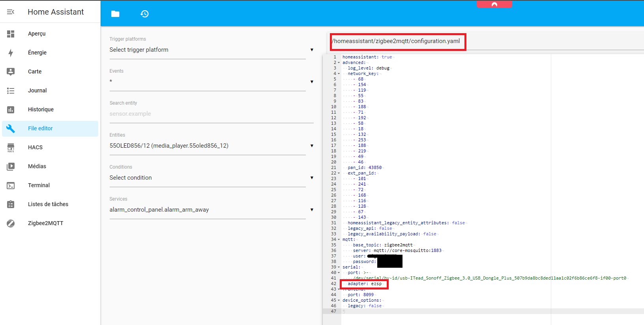Screen dimensions: 644x325
Task: Click the legacy_availability_payload: false line
Action: (x=392, y=234)
